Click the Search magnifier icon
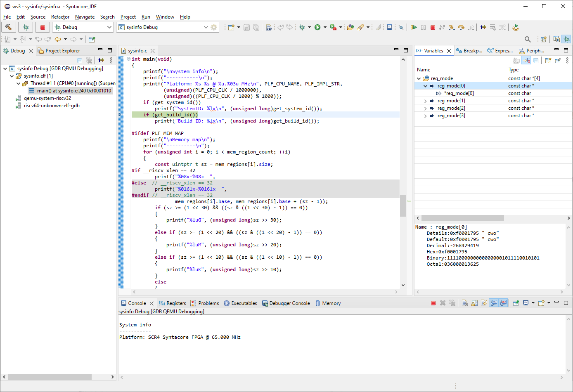 (x=528, y=39)
